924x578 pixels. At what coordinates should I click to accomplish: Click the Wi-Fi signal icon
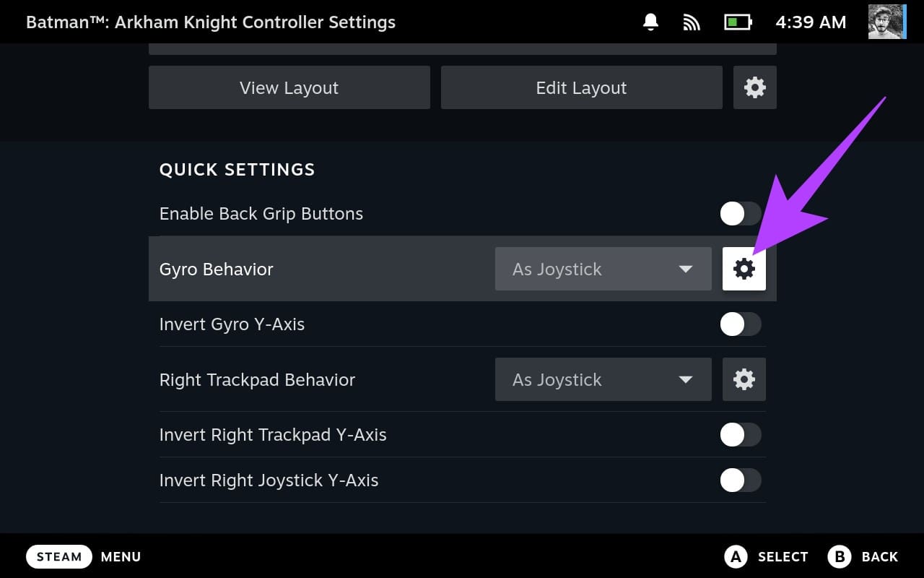click(690, 22)
